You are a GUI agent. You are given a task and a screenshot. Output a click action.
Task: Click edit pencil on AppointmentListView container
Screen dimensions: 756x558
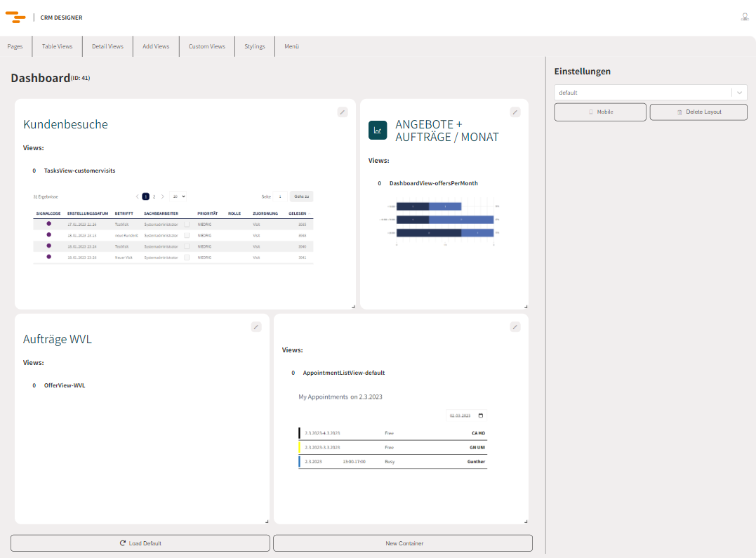click(515, 326)
